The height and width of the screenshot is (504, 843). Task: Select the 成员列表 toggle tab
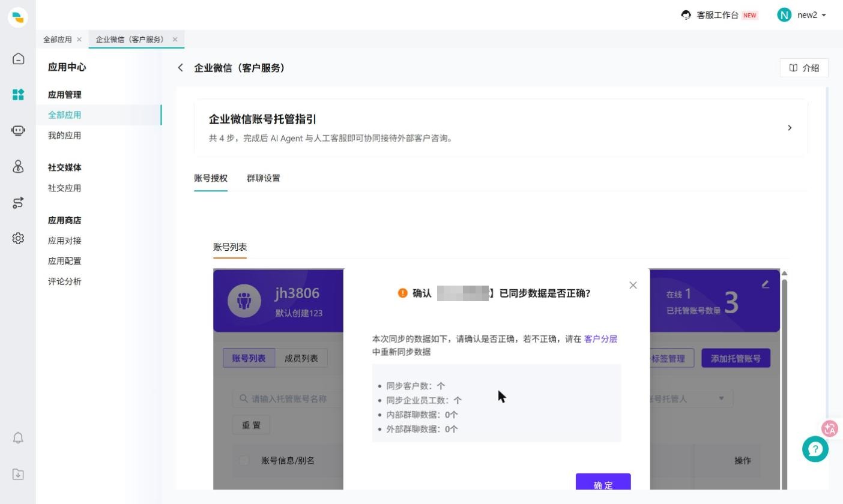pos(301,359)
